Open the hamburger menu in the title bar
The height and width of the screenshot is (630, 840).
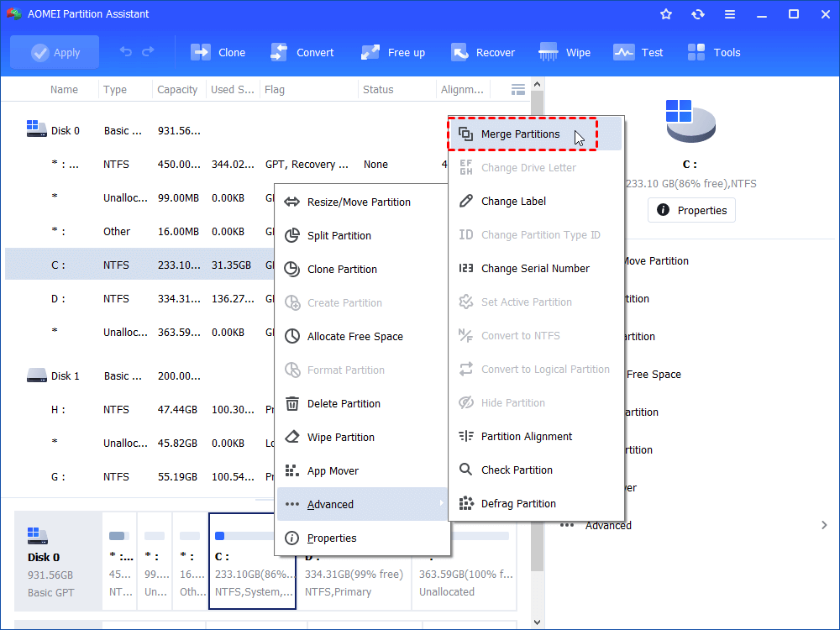(729, 13)
